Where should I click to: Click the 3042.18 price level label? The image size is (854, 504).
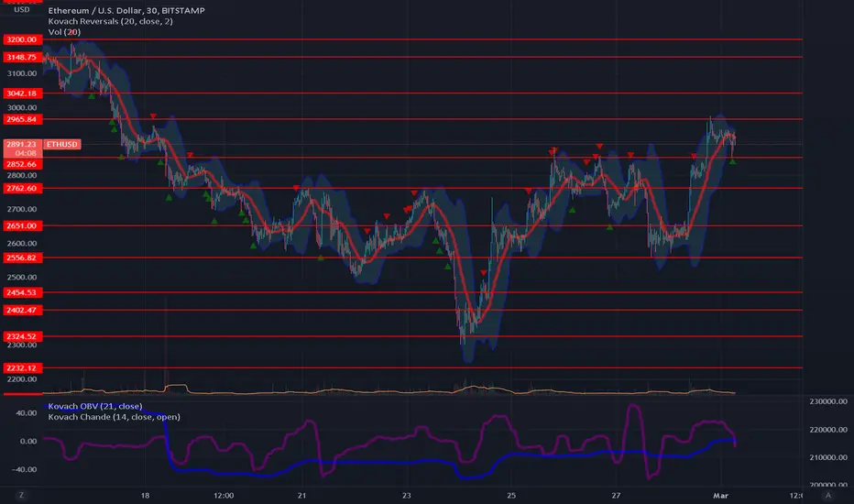tap(22, 93)
